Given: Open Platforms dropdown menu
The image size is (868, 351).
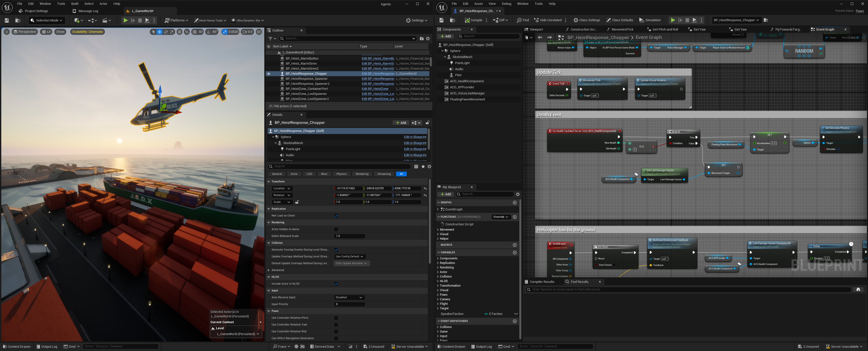Looking at the screenshot, I should [x=176, y=20].
